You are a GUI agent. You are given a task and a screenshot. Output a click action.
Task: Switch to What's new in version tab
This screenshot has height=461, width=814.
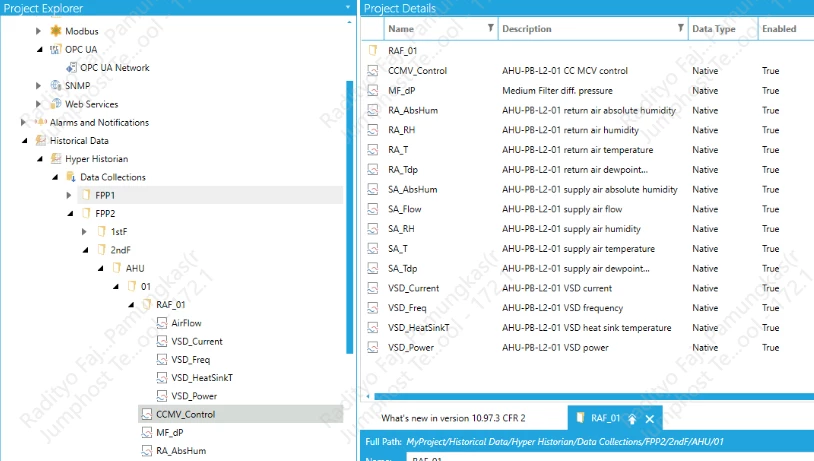[453, 418]
